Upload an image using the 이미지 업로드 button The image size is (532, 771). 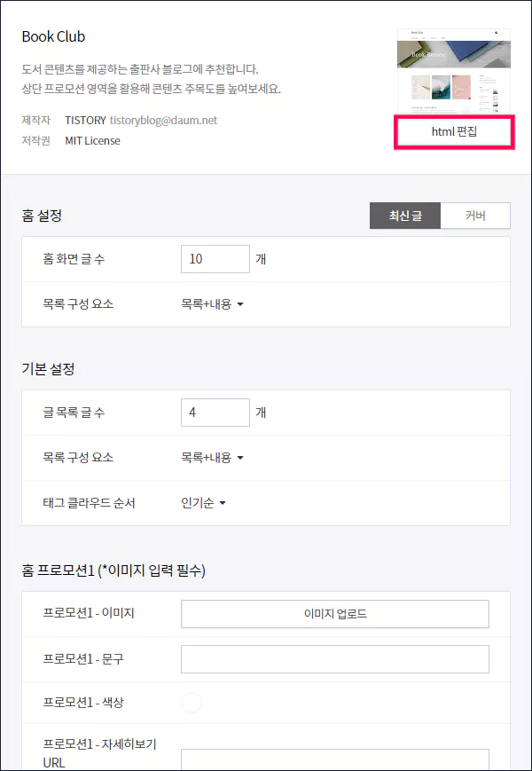click(x=335, y=613)
